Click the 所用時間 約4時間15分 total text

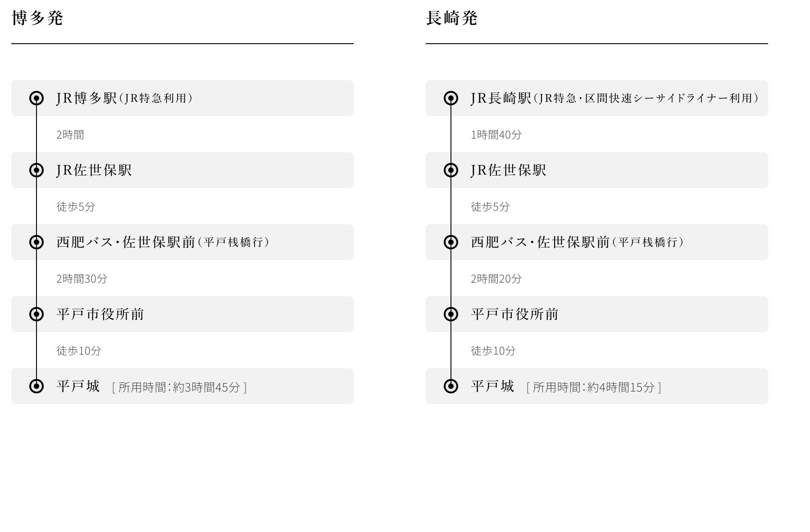(x=594, y=387)
